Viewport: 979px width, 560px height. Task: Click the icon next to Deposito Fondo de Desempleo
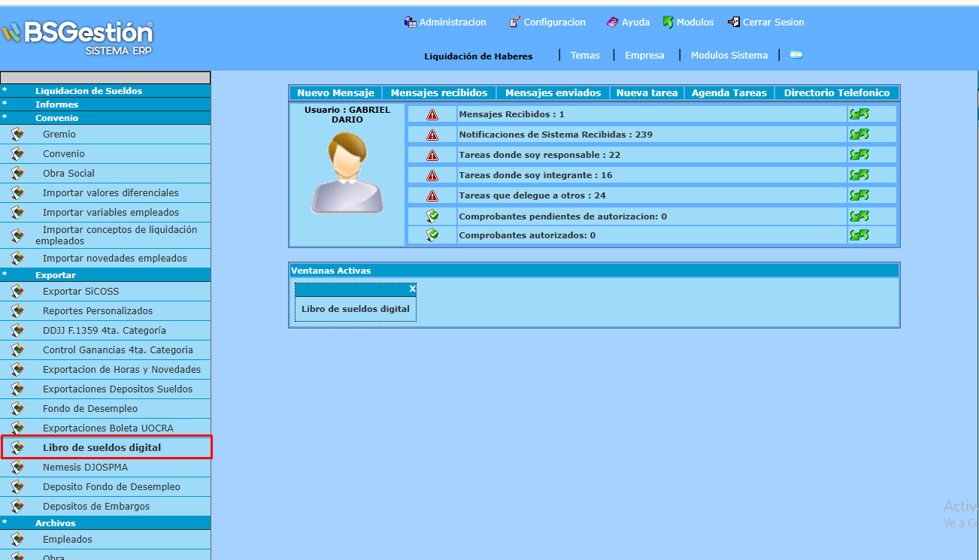click(x=17, y=487)
